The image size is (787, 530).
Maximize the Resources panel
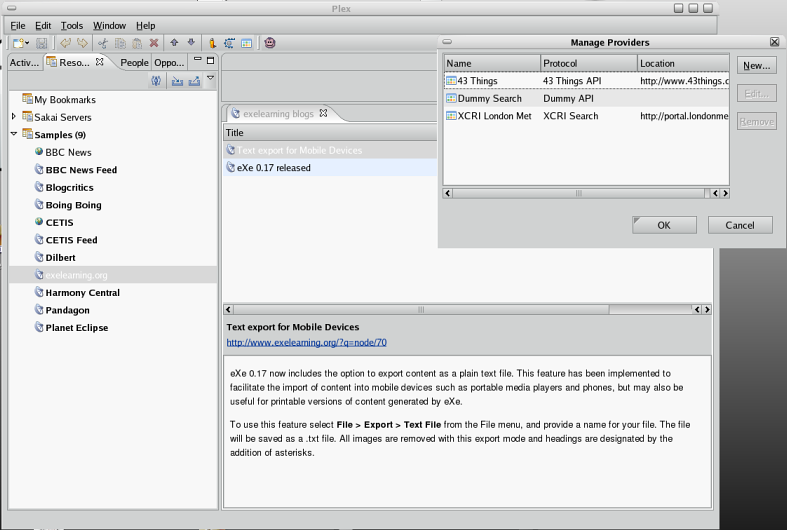click(x=211, y=61)
